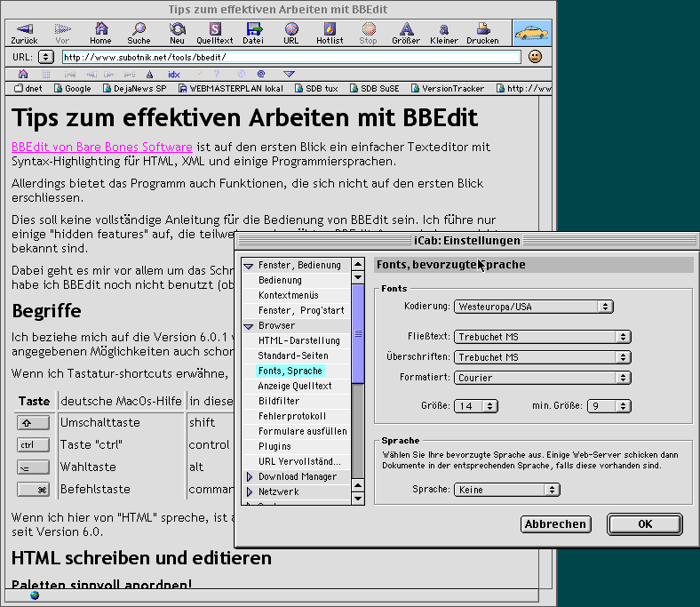
Task: Open the Größe 14 dropdown
Action: click(476, 406)
